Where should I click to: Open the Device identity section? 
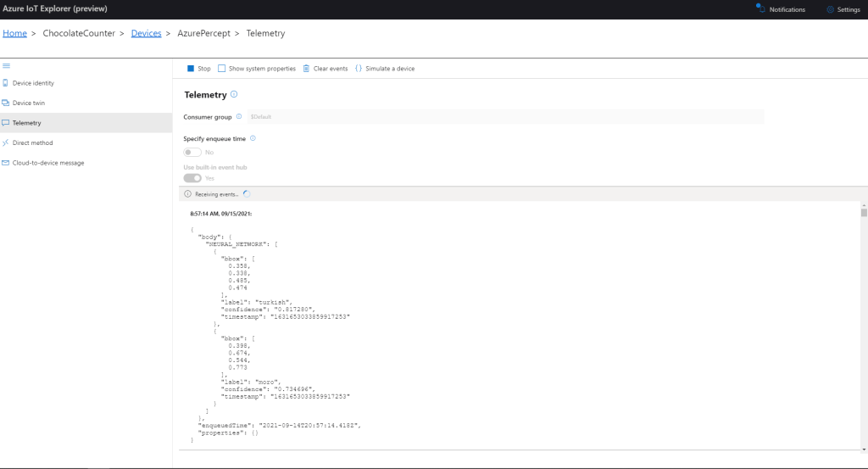pyautogui.click(x=33, y=83)
